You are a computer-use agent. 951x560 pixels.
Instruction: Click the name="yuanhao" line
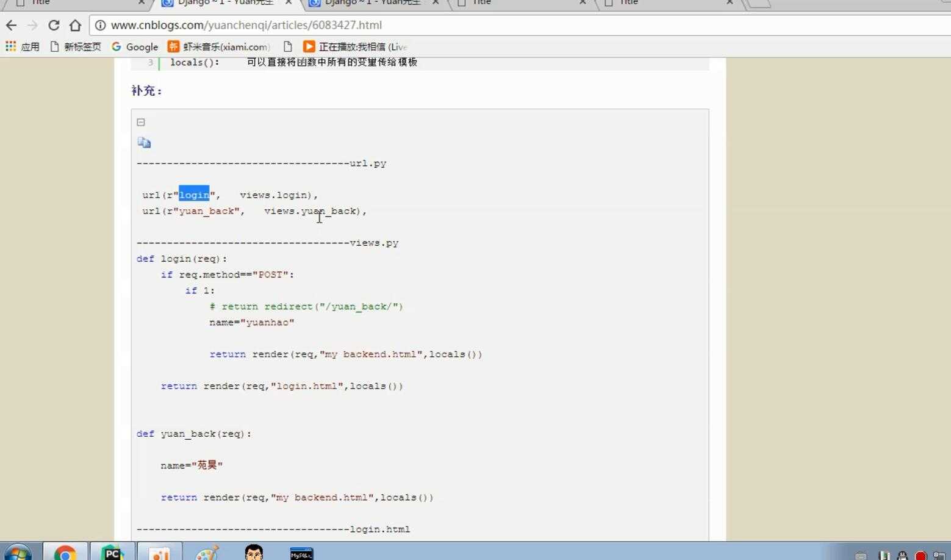click(x=252, y=322)
